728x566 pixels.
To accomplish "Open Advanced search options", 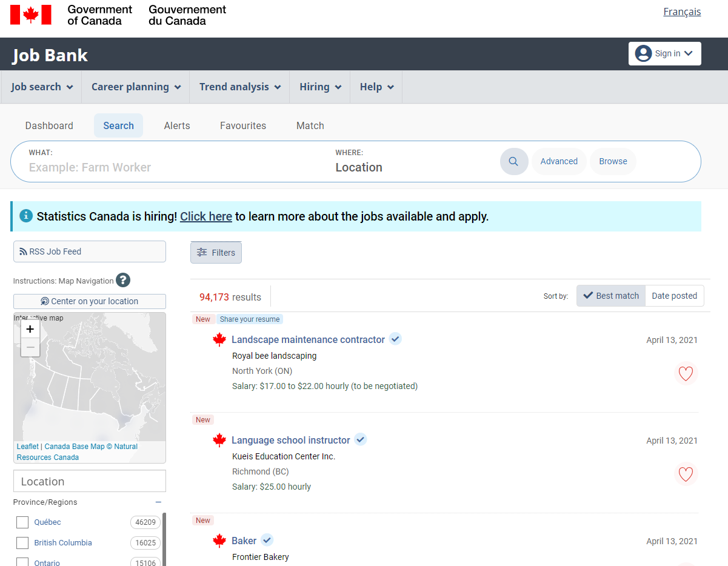I will (559, 161).
